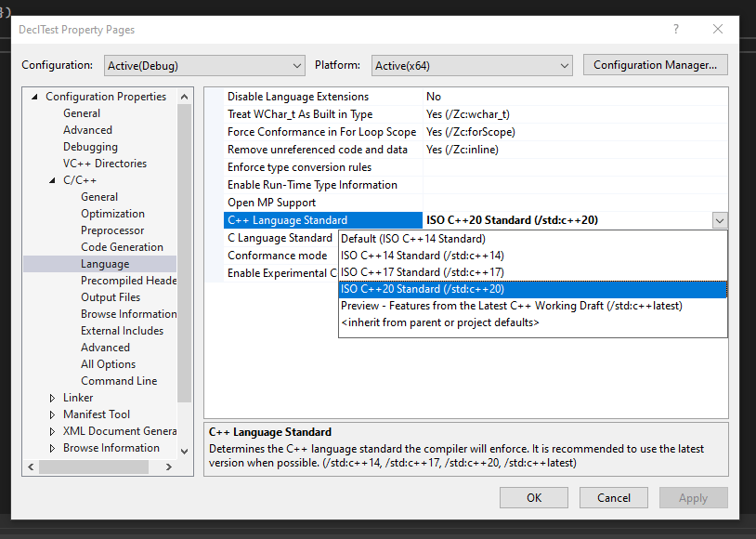Open the Configuration dropdown
756x539 pixels.
coord(297,65)
